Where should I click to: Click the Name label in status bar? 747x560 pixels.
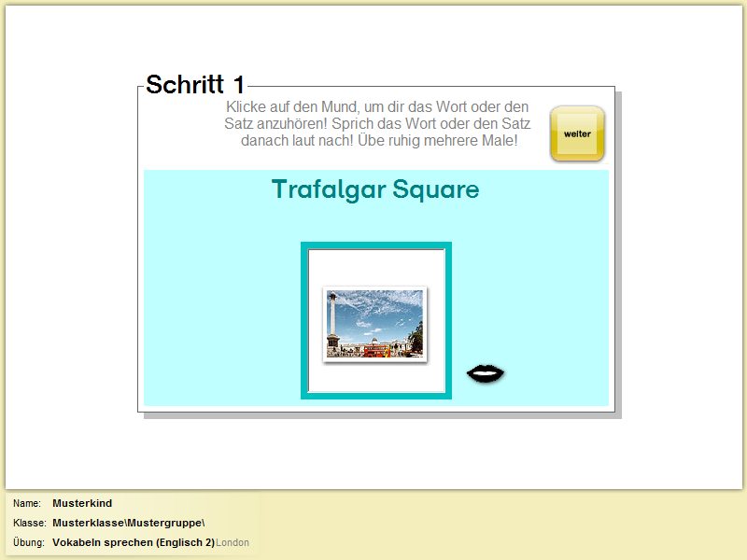[x=27, y=504]
